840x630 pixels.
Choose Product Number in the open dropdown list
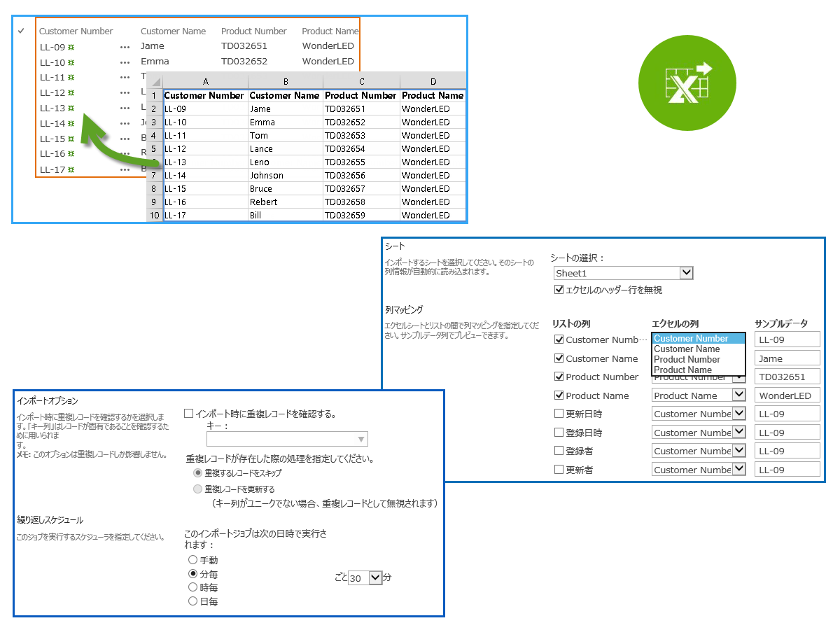tap(687, 359)
